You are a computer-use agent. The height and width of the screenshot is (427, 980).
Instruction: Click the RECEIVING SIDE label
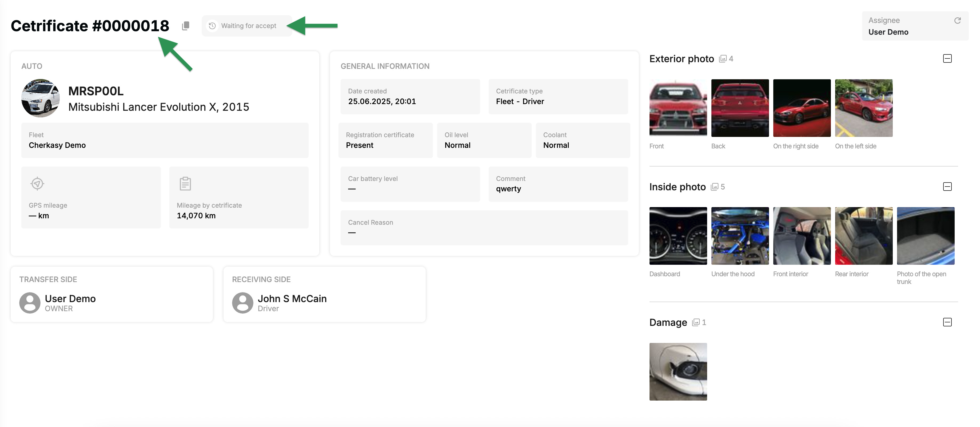coord(261,279)
